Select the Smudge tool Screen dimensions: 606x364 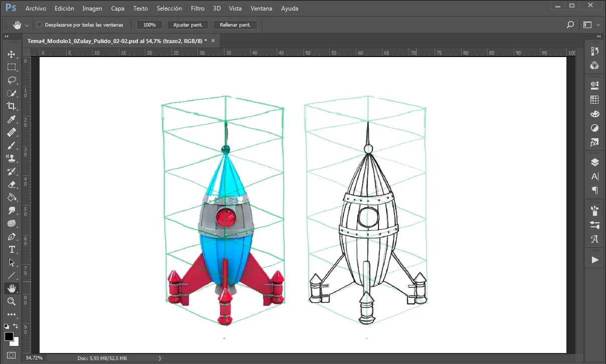pos(12,210)
